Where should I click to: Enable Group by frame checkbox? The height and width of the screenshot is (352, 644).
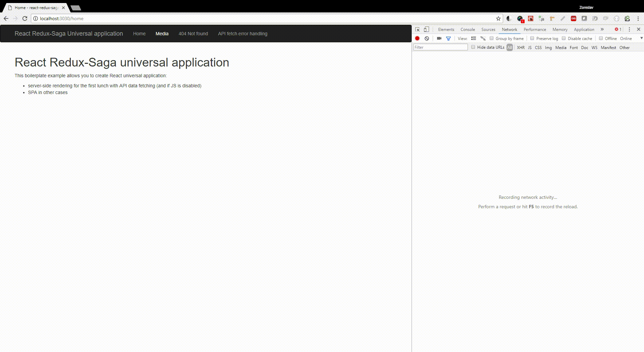(492, 38)
